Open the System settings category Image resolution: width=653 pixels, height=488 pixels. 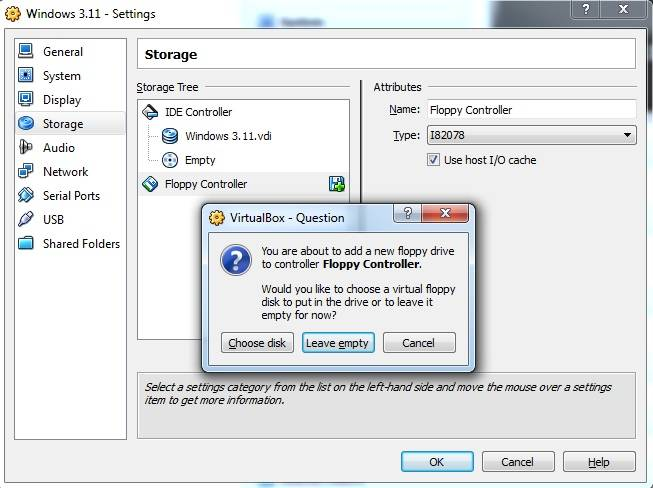[61, 76]
